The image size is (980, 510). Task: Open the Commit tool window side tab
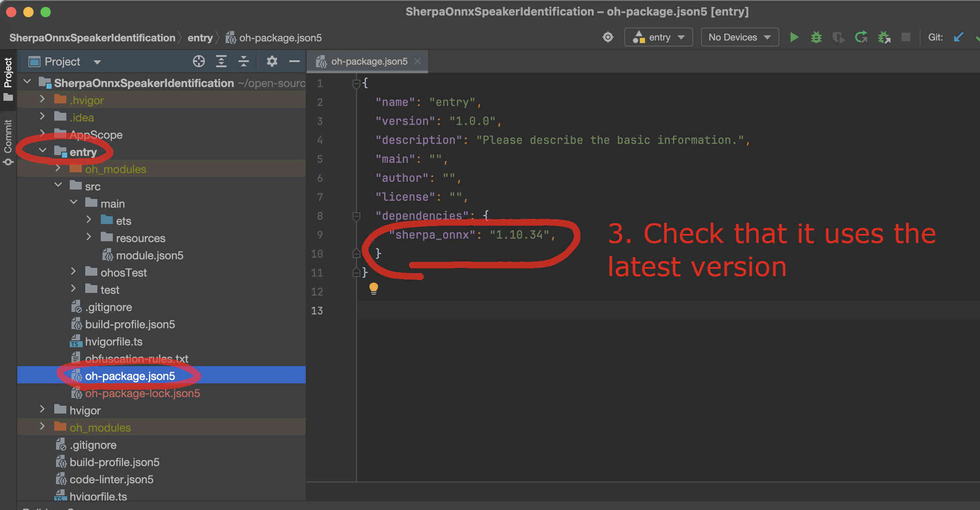click(8, 142)
